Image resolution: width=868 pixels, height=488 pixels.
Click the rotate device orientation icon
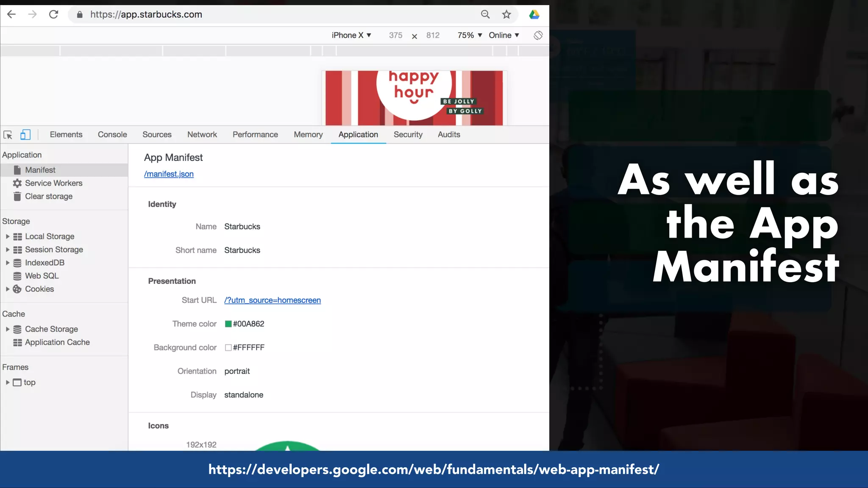tap(538, 35)
